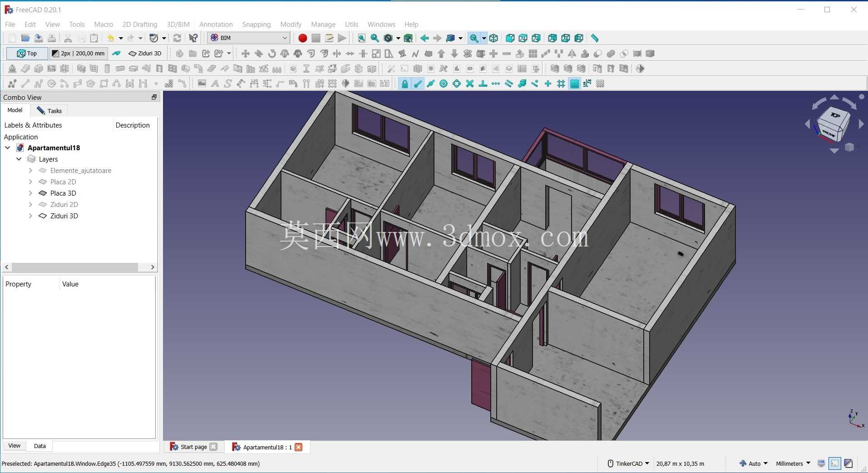The image size is (868, 473).
Task: Fit the selection in the view
Action: pyautogui.click(x=375, y=38)
